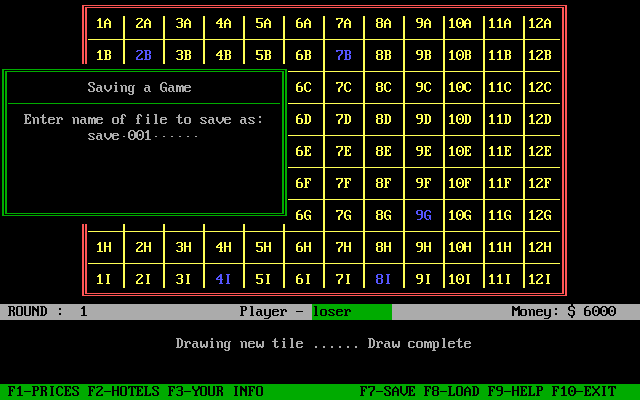Select board tile 9E
The height and width of the screenshot is (400, 640).
424,152
